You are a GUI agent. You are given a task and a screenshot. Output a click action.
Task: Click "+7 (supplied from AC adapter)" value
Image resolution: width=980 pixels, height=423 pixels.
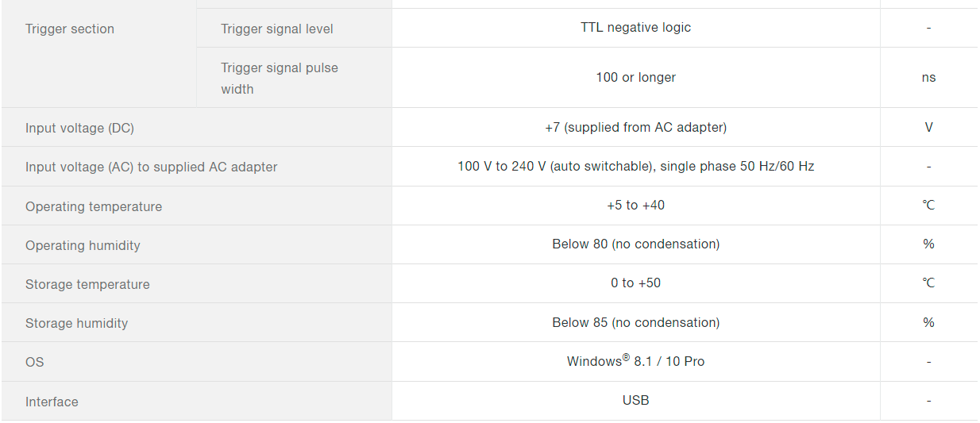coord(635,127)
